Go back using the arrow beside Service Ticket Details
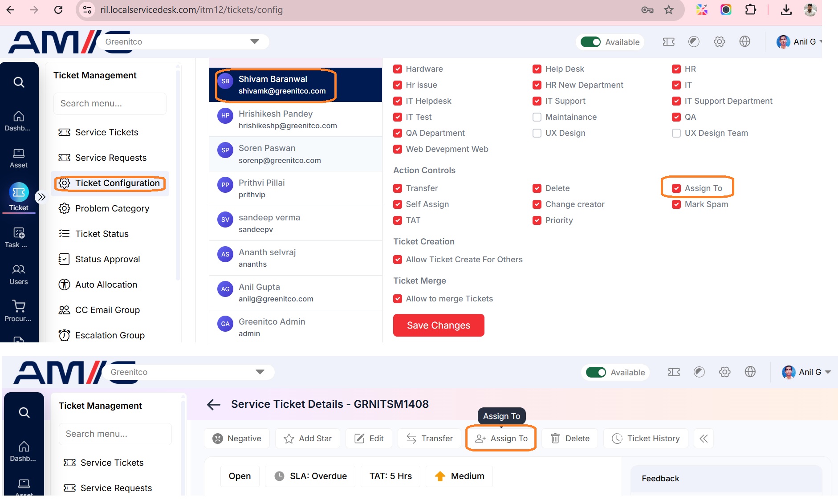This screenshot has width=838, height=504. (x=214, y=404)
